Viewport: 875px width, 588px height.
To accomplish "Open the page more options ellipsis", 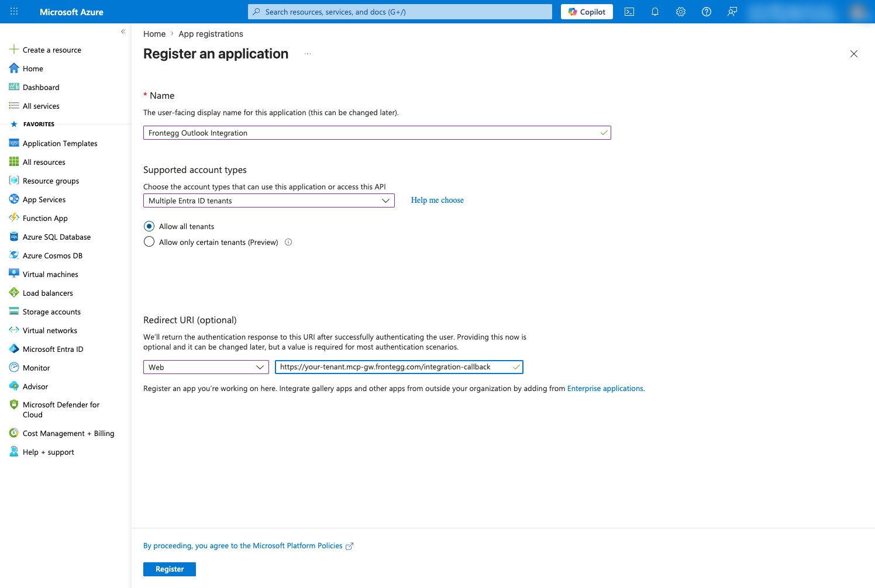I will pyautogui.click(x=308, y=54).
